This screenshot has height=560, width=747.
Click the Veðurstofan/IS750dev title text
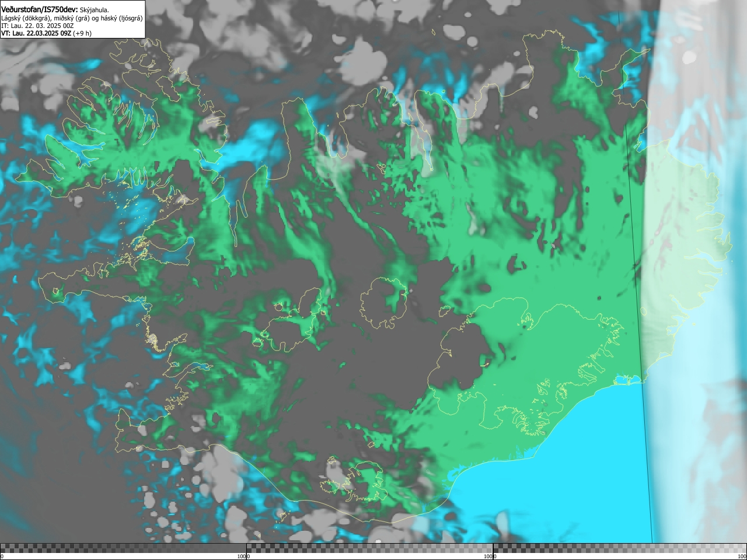point(39,9)
